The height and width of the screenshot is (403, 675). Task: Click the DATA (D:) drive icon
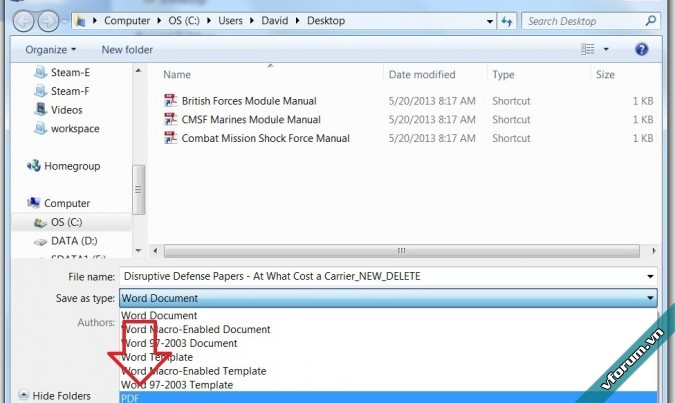point(40,242)
